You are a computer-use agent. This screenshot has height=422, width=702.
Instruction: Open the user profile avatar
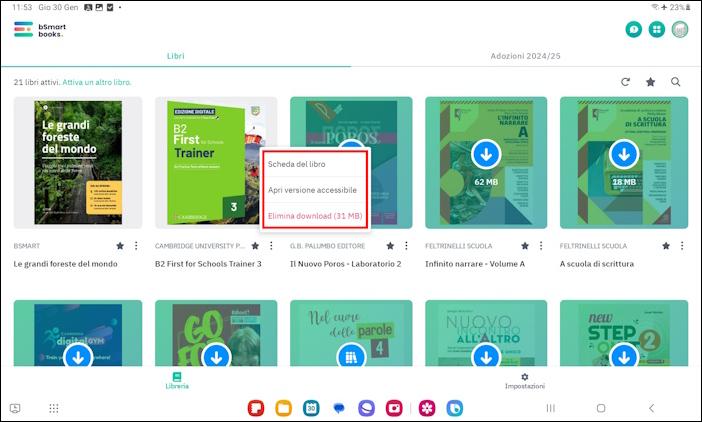click(680, 30)
